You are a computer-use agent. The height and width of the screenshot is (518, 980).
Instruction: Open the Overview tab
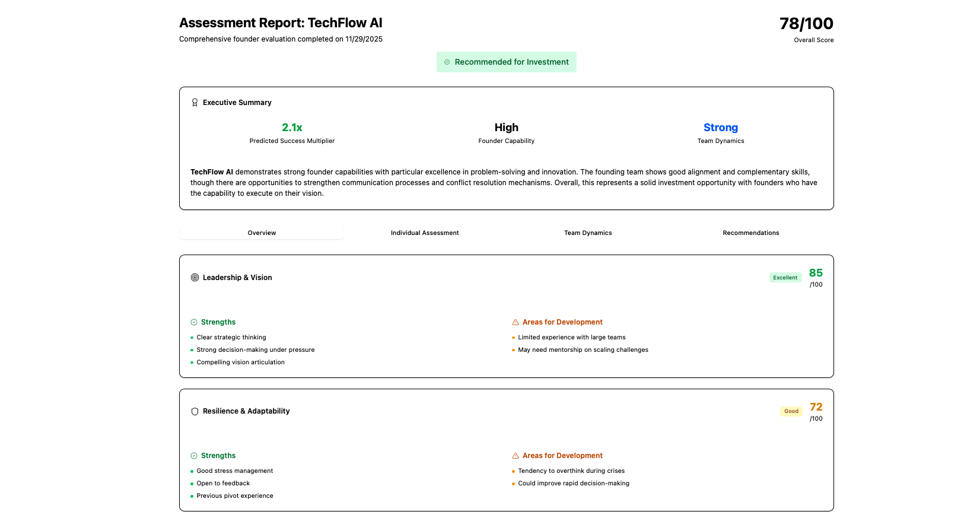tap(262, 233)
